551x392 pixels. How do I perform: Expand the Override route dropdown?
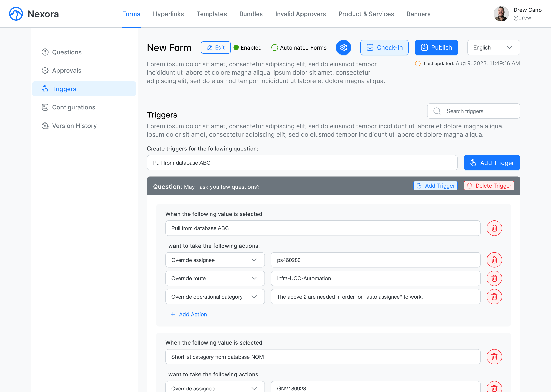click(215, 278)
